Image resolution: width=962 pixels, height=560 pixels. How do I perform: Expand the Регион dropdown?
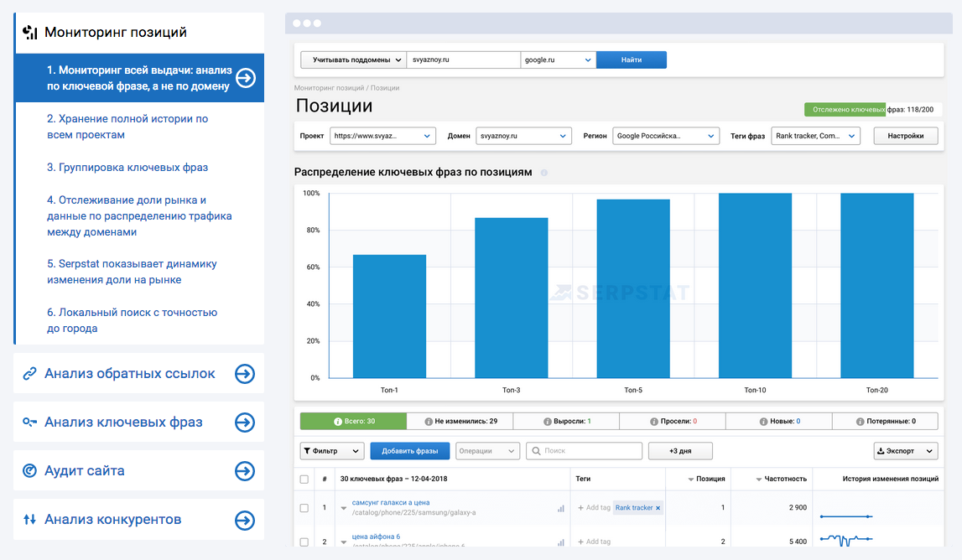(x=666, y=136)
